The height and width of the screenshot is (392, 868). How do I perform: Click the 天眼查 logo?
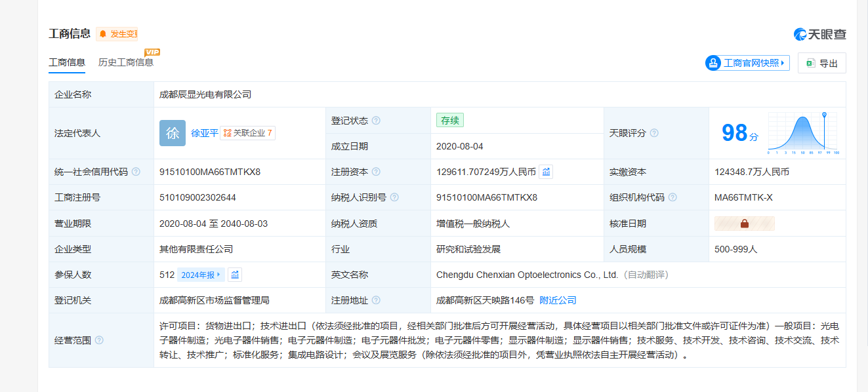819,34
